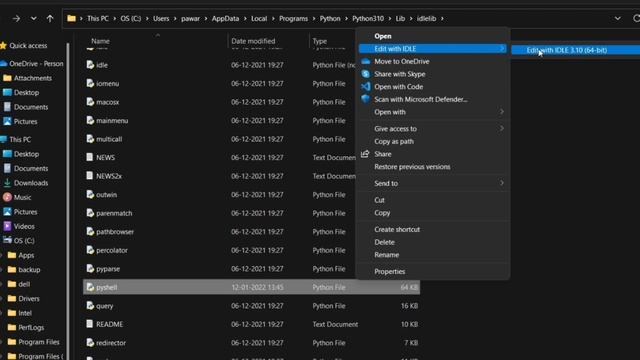Viewport: 640px width, 360px height.
Task: Go up one folder level arrow
Action: (x=50, y=18)
